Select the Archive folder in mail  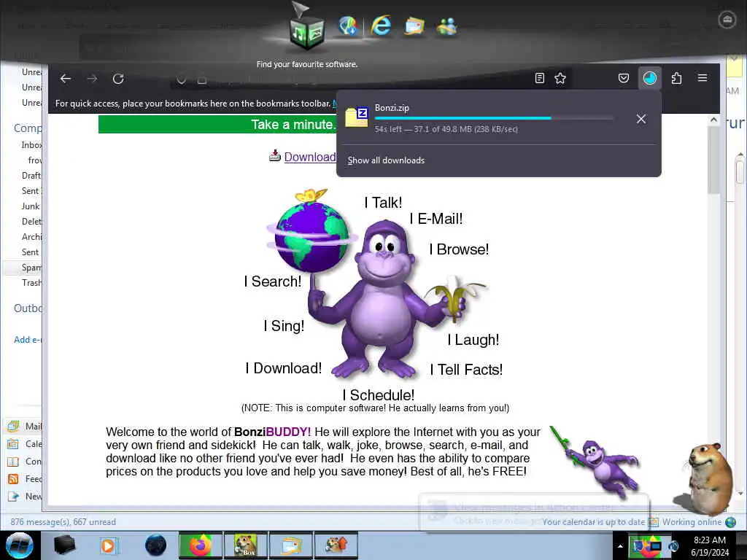click(31, 237)
